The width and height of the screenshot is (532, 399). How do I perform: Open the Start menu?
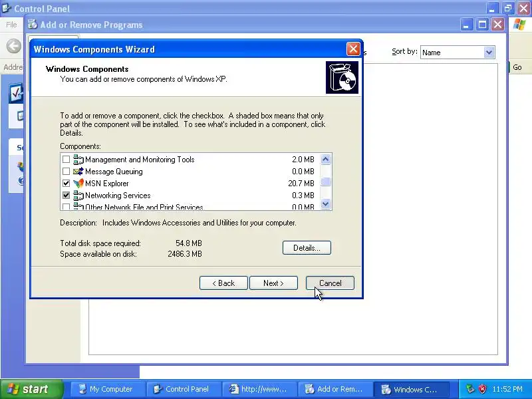coord(31,389)
